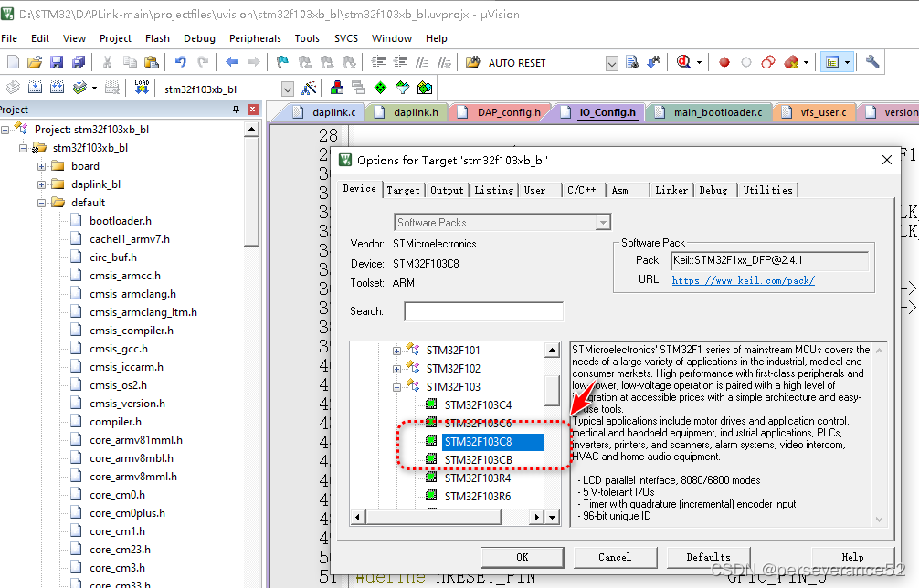Screen dimensions: 919x588
Task: Rebuild all target files icon
Action: [57, 88]
